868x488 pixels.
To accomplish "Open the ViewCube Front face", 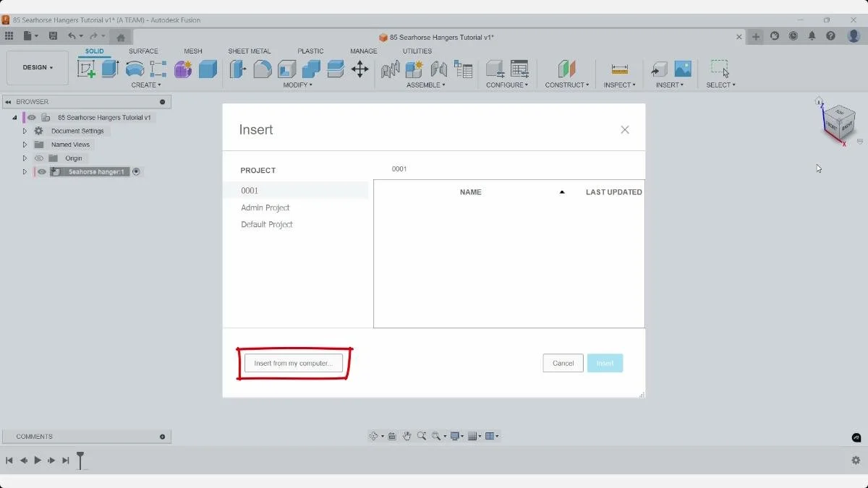I will pos(833,126).
